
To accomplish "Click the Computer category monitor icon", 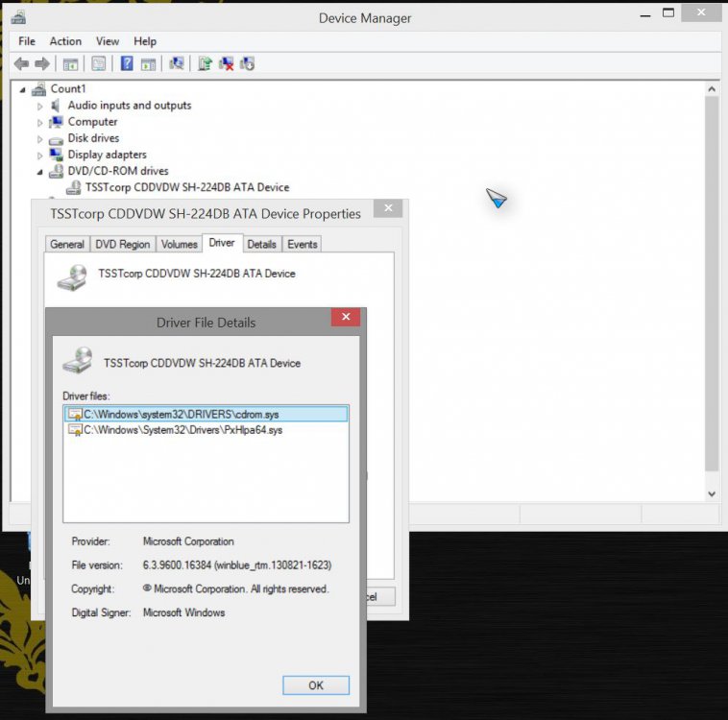I will pyautogui.click(x=56, y=122).
